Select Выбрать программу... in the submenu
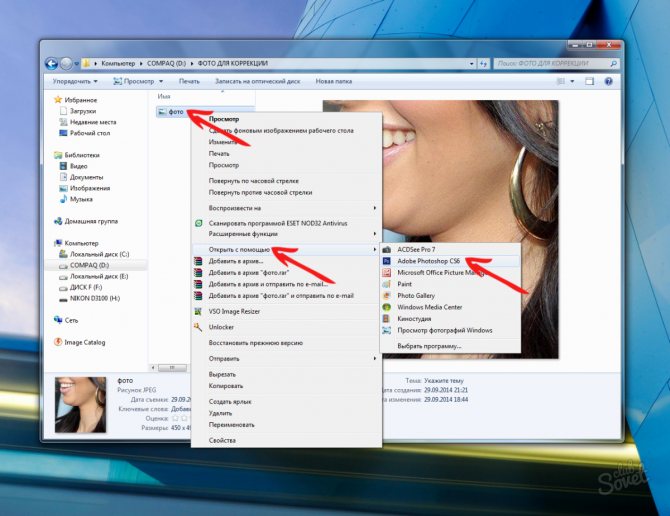 (429, 346)
